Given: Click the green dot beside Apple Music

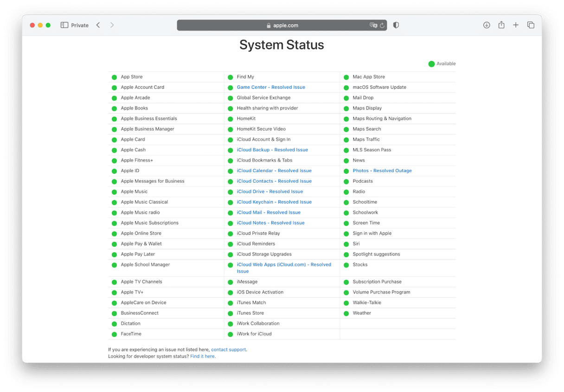Looking at the screenshot, I should click(114, 192).
